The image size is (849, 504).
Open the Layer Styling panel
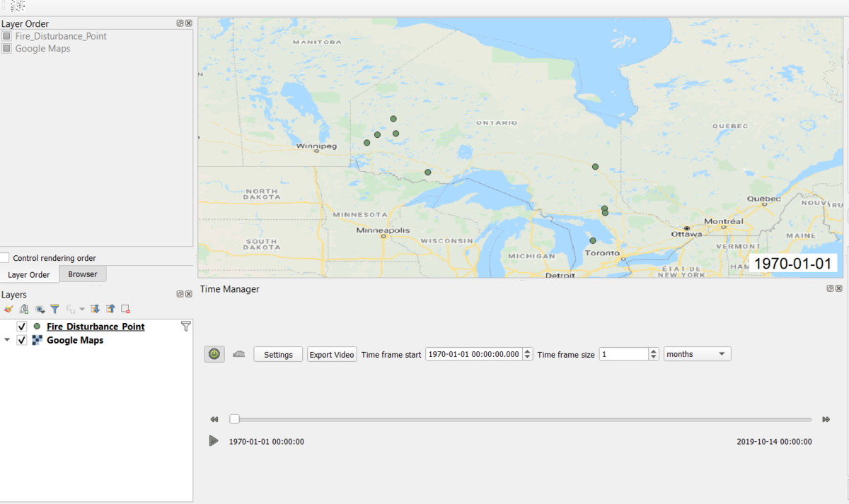[8, 308]
